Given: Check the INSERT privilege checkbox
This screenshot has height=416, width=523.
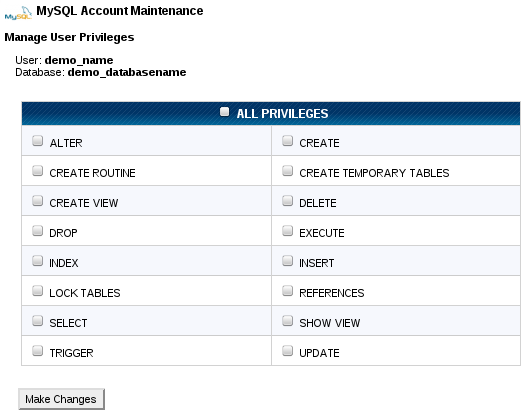Looking at the screenshot, I should click(288, 261).
